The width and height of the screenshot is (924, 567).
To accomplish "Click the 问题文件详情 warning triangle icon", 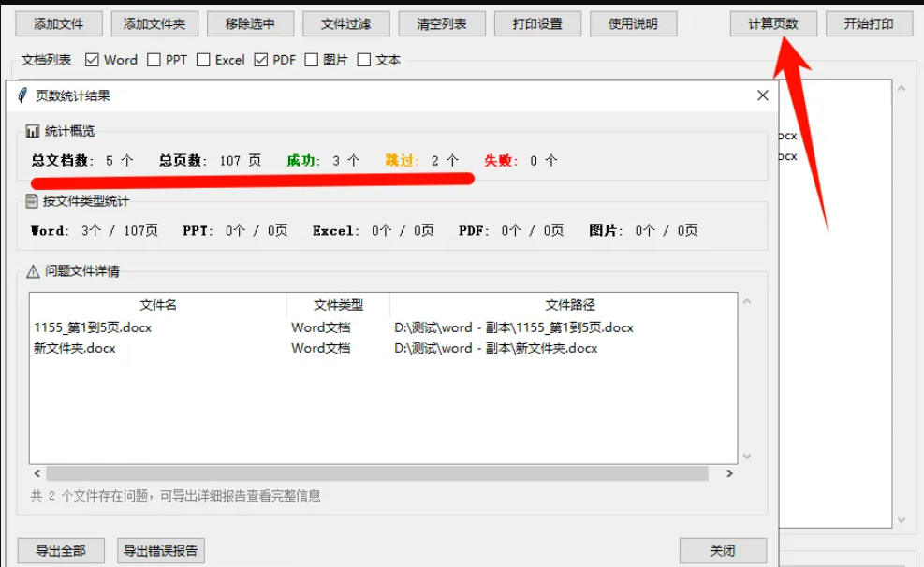I will tap(33, 271).
